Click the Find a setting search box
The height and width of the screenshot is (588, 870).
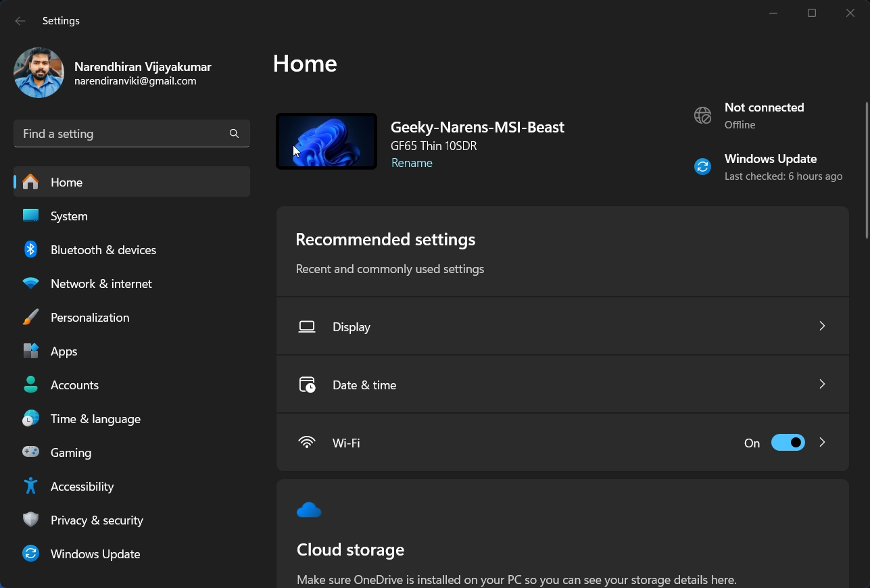pyautogui.click(x=132, y=134)
